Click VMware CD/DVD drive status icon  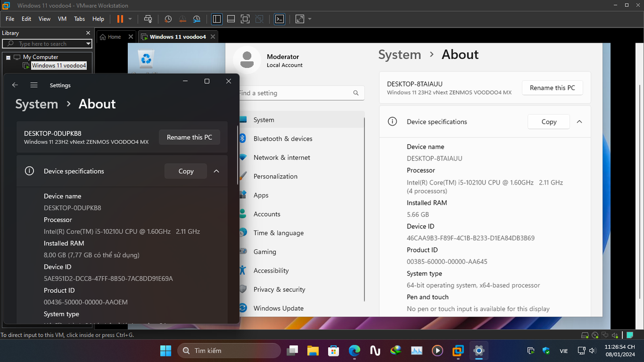(x=595, y=335)
